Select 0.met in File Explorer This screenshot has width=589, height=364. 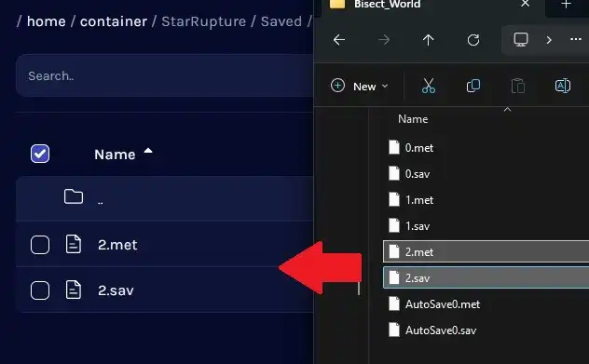click(418, 148)
